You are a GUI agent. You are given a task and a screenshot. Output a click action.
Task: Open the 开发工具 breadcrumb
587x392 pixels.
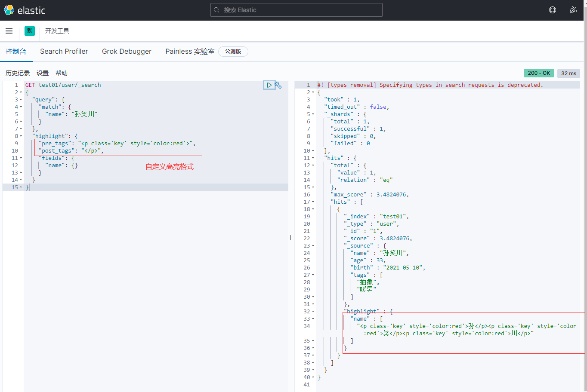[x=57, y=31]
